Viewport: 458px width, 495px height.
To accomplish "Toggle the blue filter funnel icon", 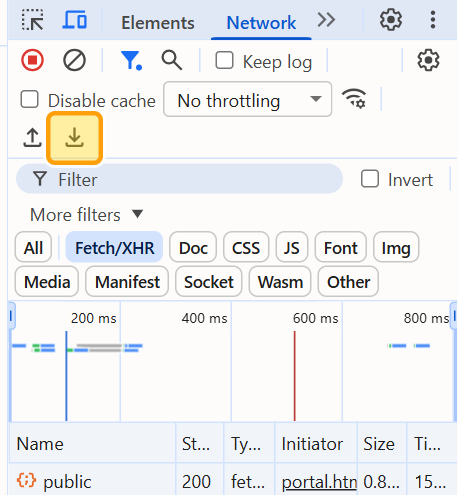I will [131, 61].
